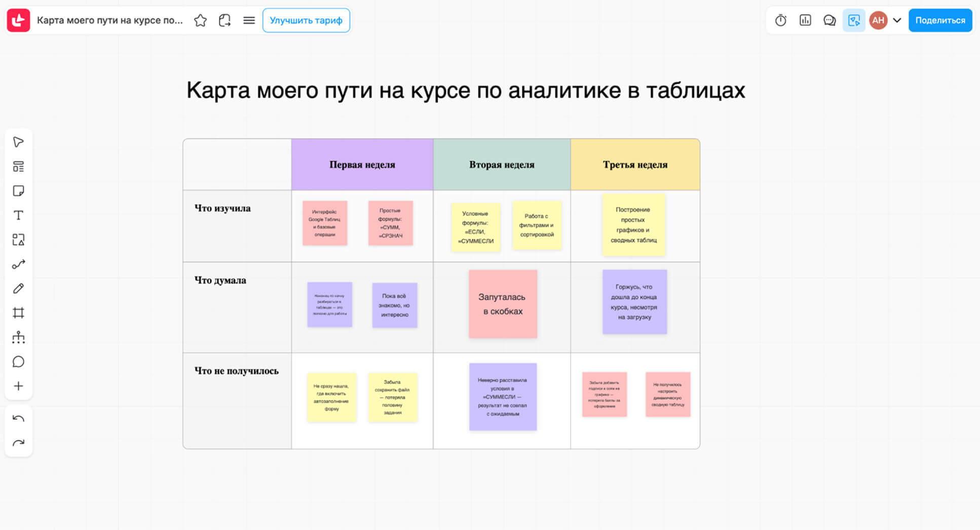Select the sticky note tool
Screen dimensions: 980x530
[x=18, y=191]
